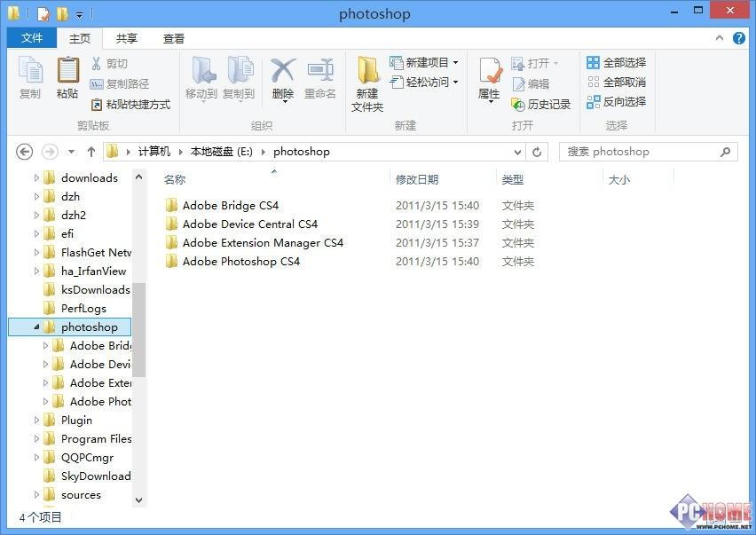The image size is (756, 535).
Task: Select Program Files in tree
Action: [x=87, y=438]
